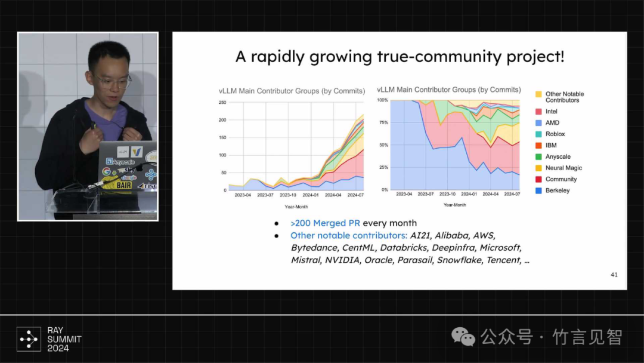Viewport: 644px width, 363px height.
Task: Click the 'RAY SUMMIT 2024' text
Action: tap(64, 339)
